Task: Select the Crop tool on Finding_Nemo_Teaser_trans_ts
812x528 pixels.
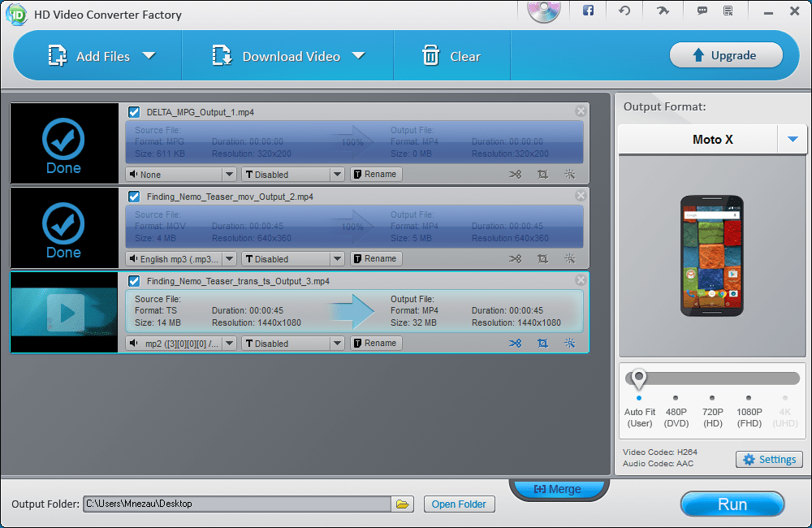Action: tap(542, 343)
